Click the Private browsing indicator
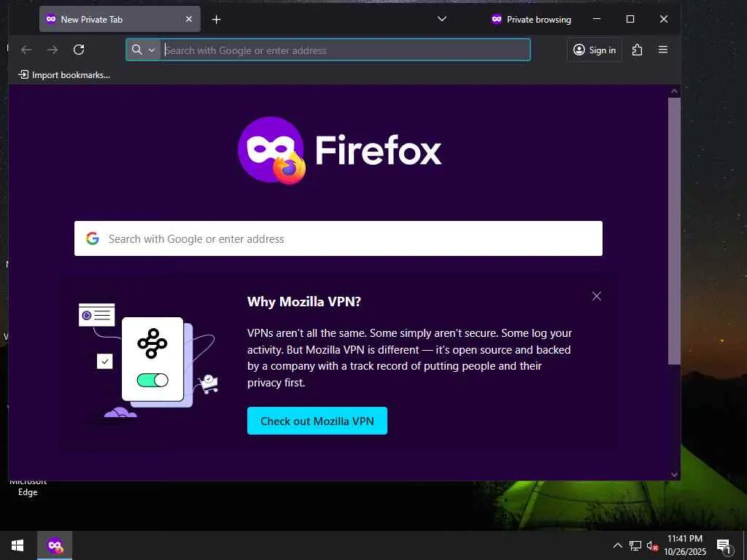This screenshot has height=560, width=747. [x=531, y=20]
